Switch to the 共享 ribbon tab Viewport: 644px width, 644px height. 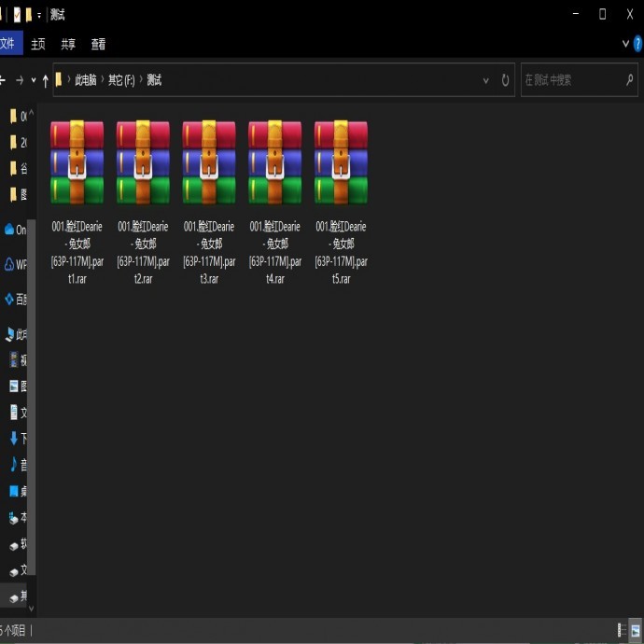68,44
